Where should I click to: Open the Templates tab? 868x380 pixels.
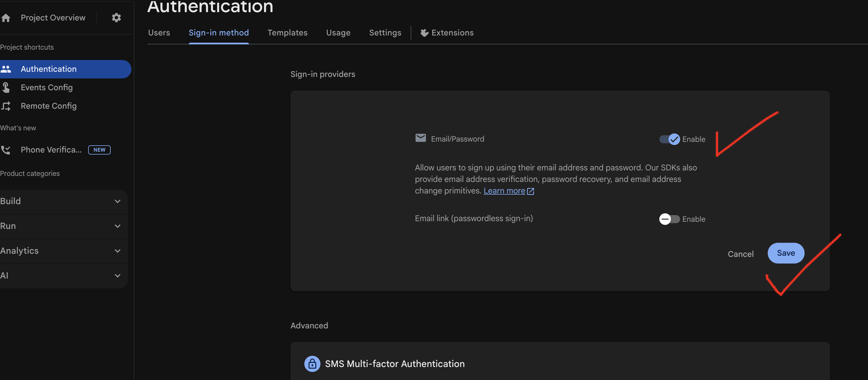click(x=287, y=33)
